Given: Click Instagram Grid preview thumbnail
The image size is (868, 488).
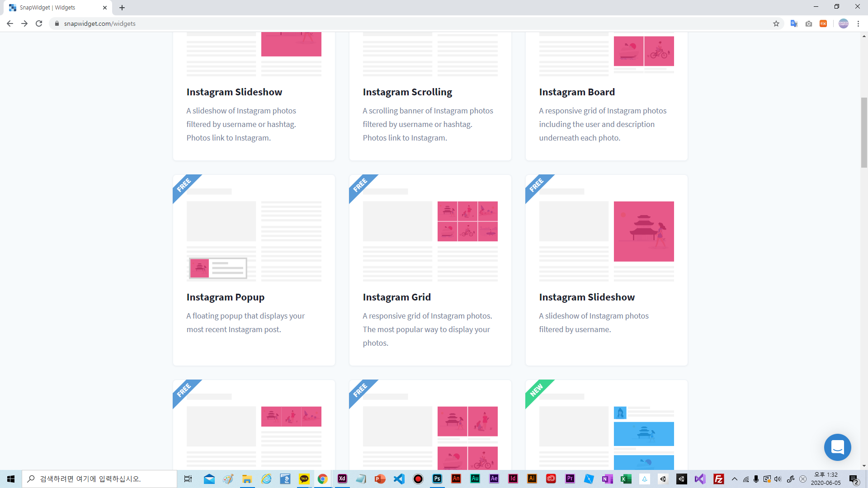Looking at the screenshot, I should 430,235.
